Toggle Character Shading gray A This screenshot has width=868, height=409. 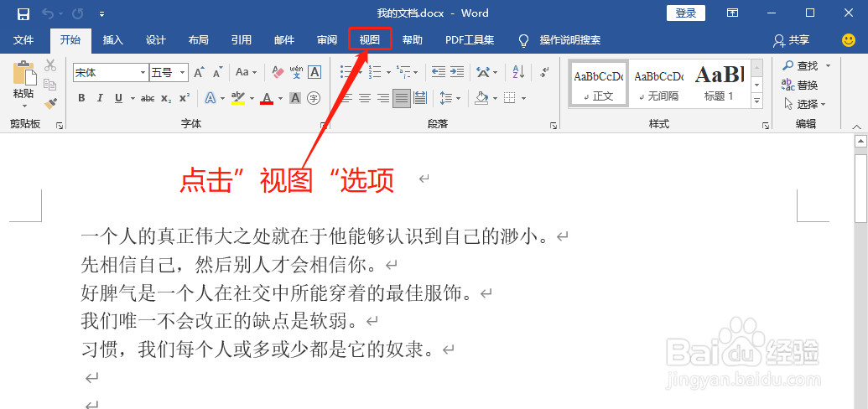click(x=295, y=98)
